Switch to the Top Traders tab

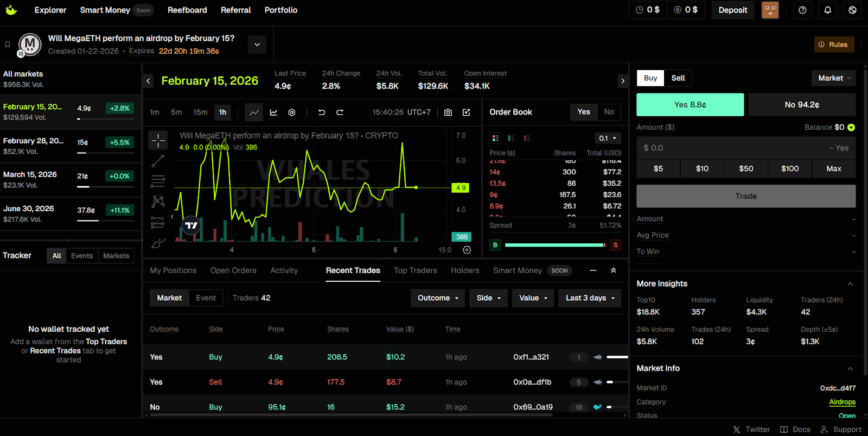click(x=416, y=270)
